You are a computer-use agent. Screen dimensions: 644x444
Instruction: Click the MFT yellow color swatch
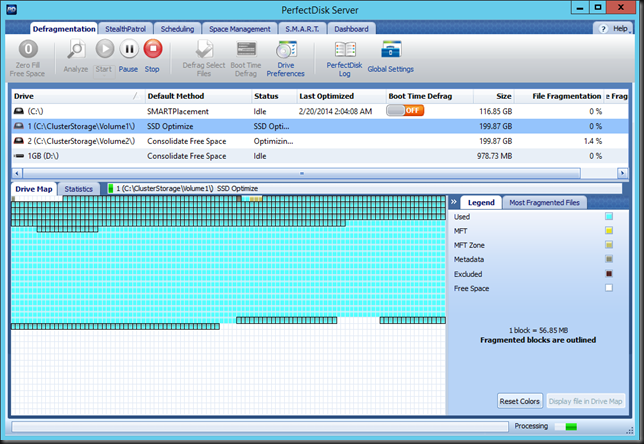click(x=609, y=230)
